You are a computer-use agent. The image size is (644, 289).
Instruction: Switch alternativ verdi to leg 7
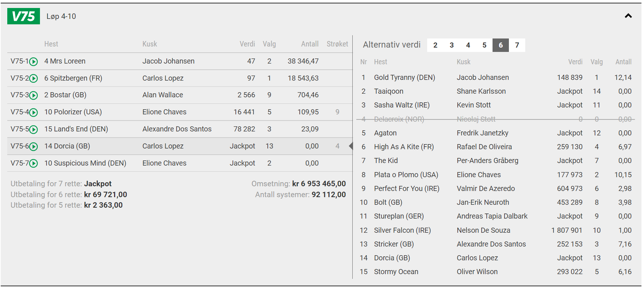click(517, 45)
